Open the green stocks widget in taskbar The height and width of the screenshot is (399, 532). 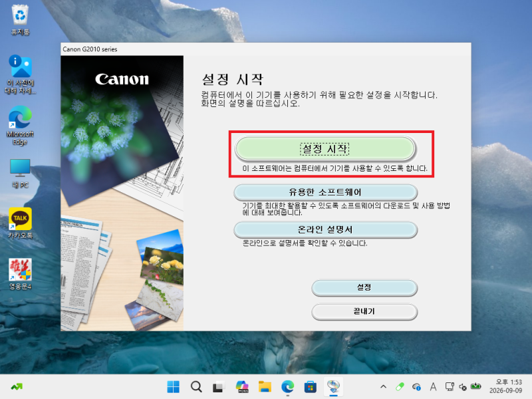[x=17, y=386]
